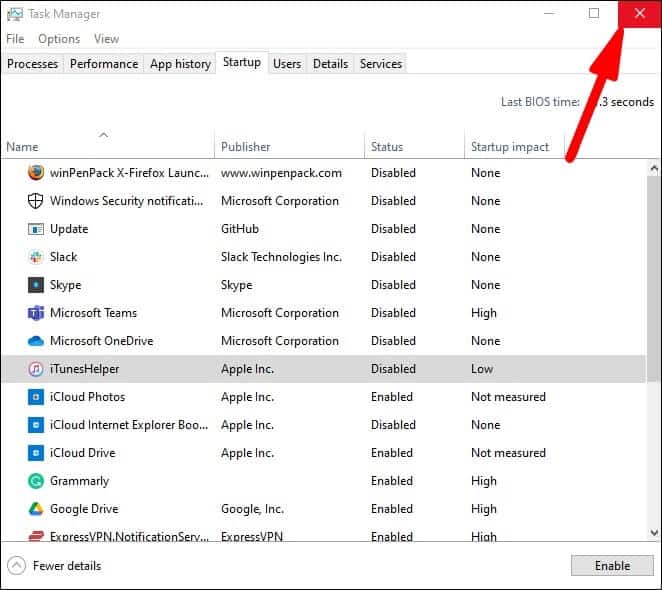Click the vertical scrollbar thumb

pyautogui.click(x=654, y=277)
